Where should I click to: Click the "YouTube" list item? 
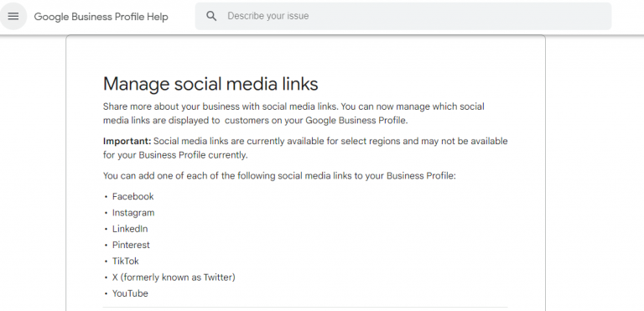tap(130, 293)
